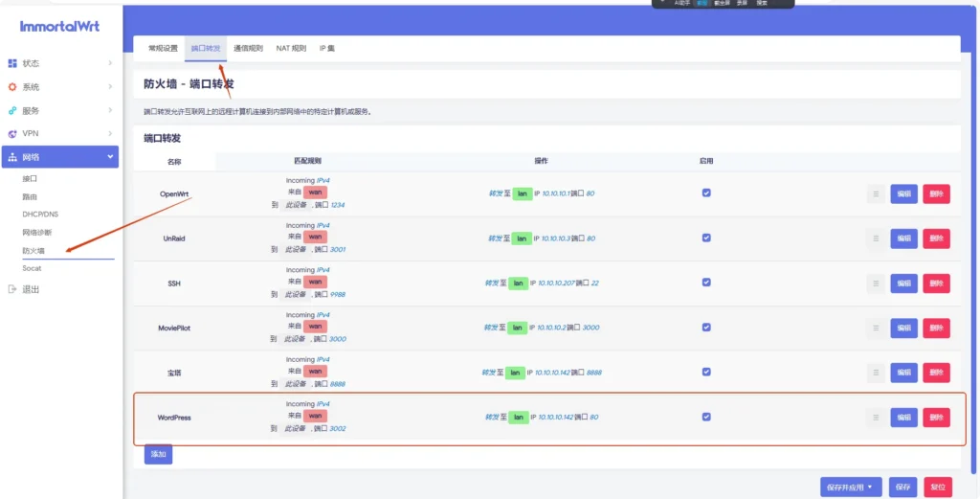
Task: Collapse the 网络 menu chevron
Action: [110, 157]
